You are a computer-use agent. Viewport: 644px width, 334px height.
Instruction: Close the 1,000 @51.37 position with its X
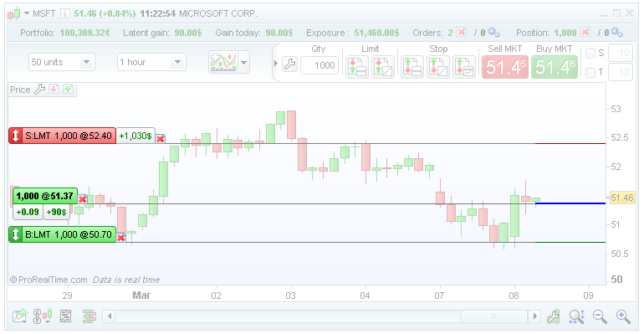(83, 199)
